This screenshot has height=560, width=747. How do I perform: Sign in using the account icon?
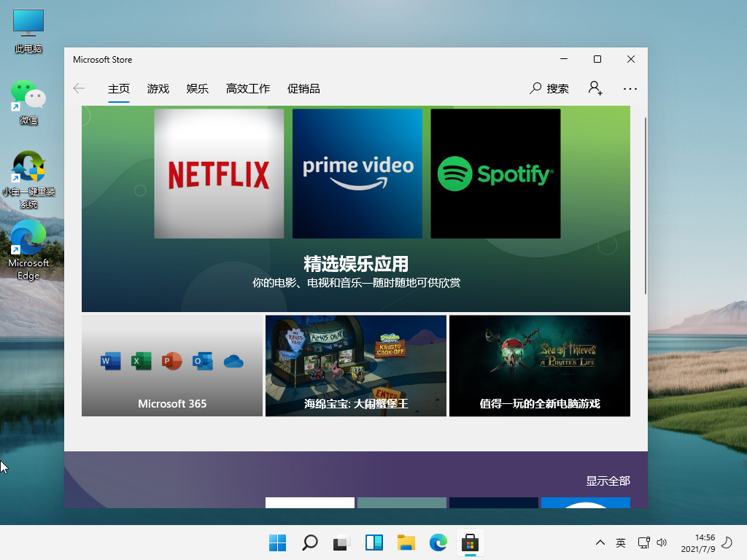595,88
